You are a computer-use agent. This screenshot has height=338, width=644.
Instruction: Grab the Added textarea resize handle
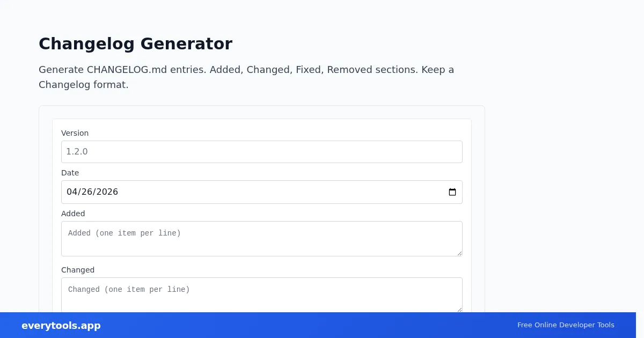click(x=459, y=253)
